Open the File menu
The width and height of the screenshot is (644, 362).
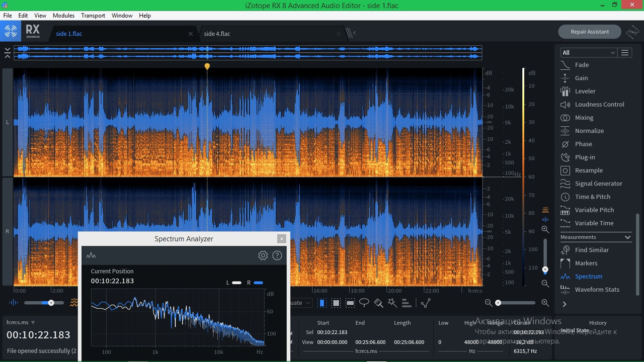click(8, 16)
